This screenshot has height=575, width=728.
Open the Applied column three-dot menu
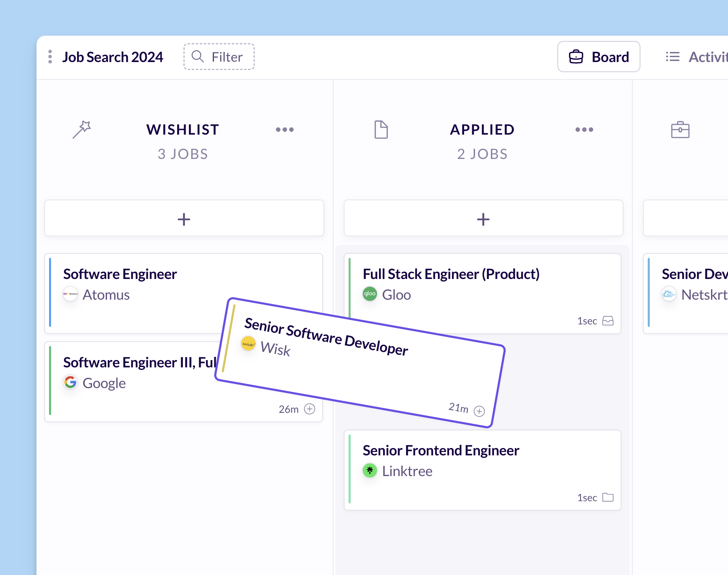(584, 130)
